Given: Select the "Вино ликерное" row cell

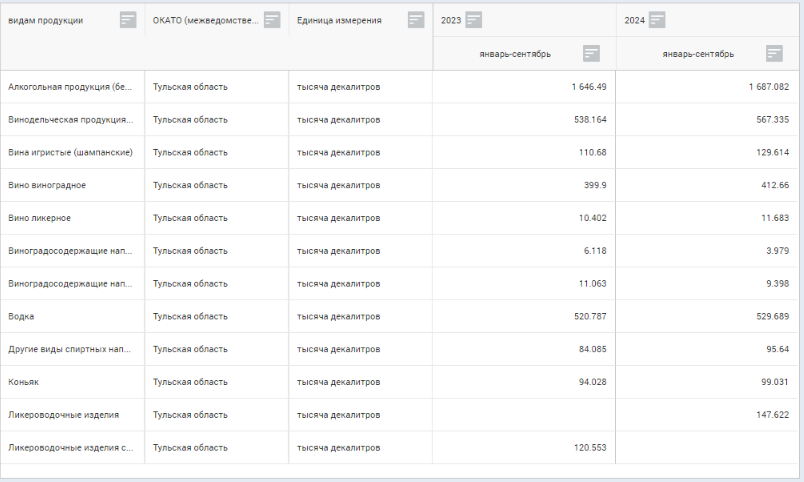Looking at the screenshot, I should point(39,218).
